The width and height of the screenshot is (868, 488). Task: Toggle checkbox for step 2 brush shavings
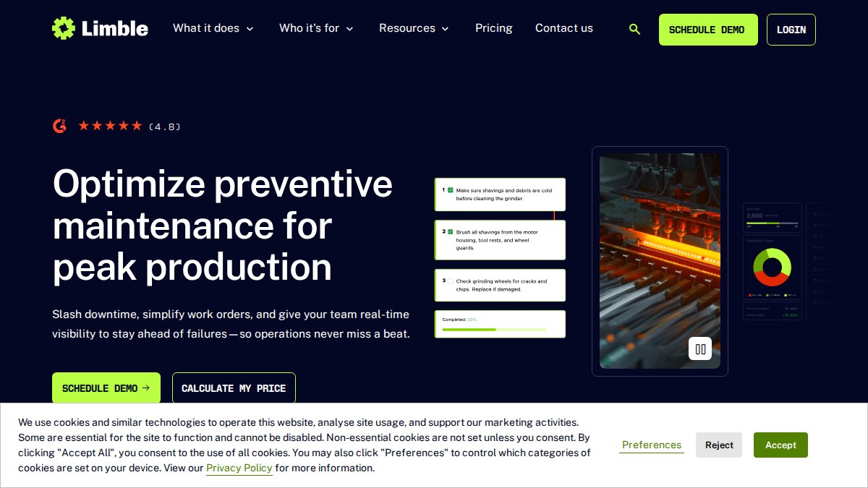point(451,232)
